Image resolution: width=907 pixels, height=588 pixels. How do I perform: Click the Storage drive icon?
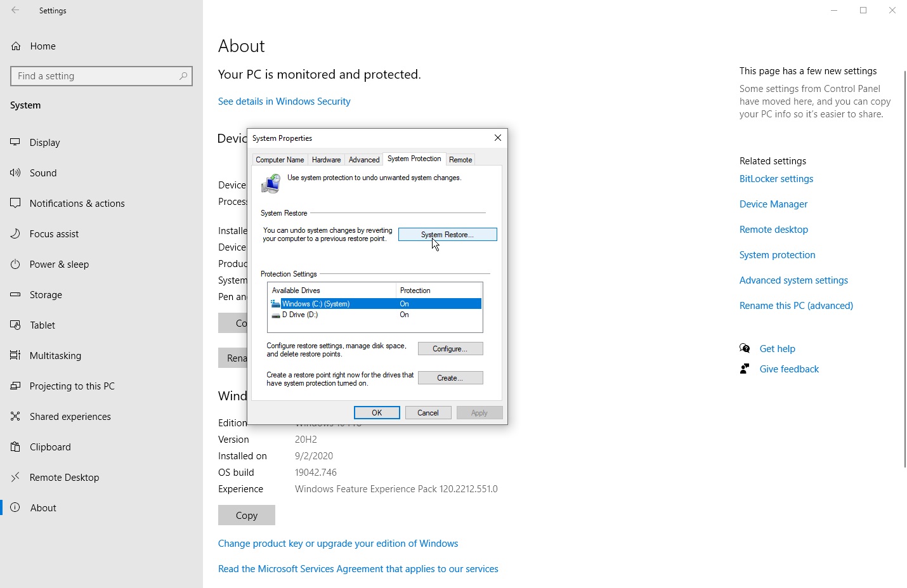15,295
